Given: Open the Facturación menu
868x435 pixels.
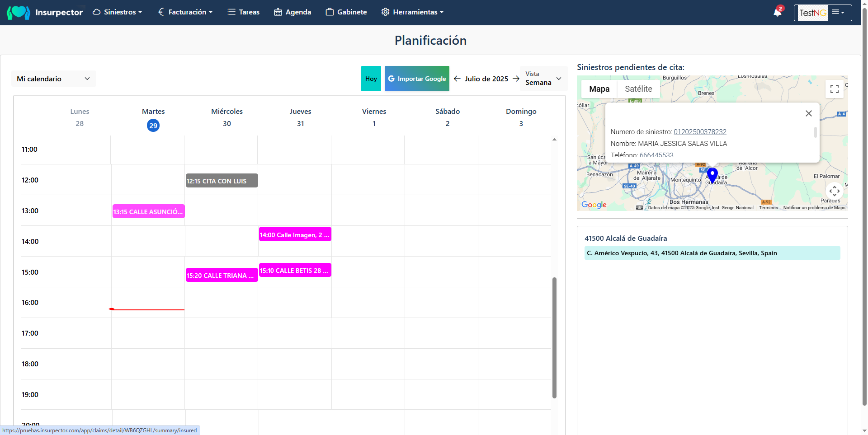Looking at the screenshot, I should 185,12.
